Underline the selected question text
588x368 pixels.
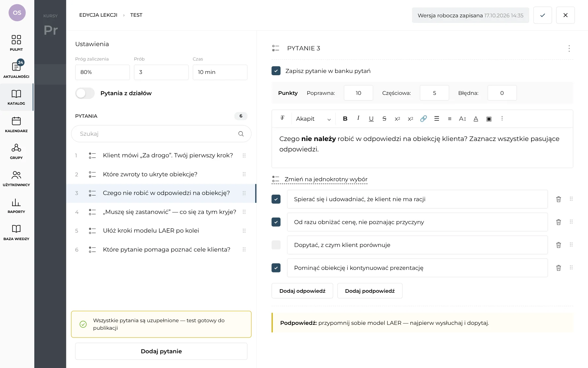point(371,119)
